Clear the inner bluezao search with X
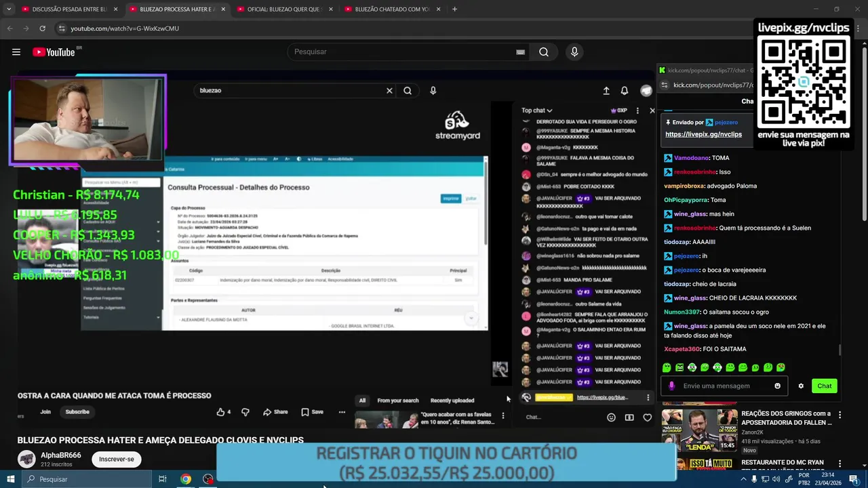Image resolution: width=868 pixels, height=488 pixels. (x=389, y=91)
